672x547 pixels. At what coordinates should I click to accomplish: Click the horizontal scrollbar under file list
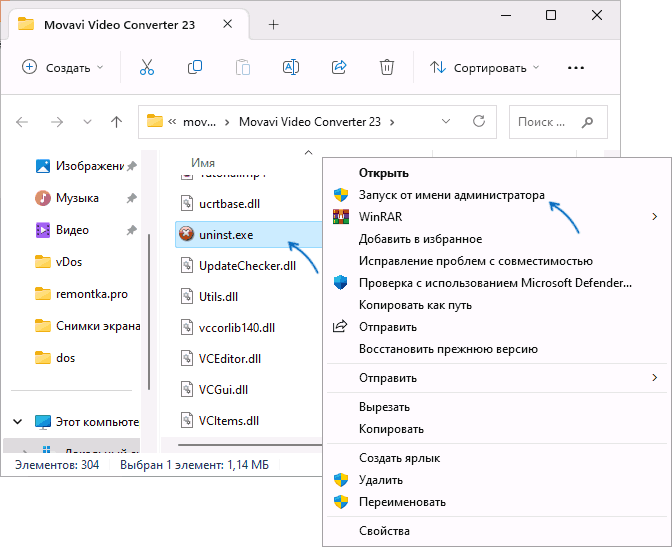(x=250, y=445)
